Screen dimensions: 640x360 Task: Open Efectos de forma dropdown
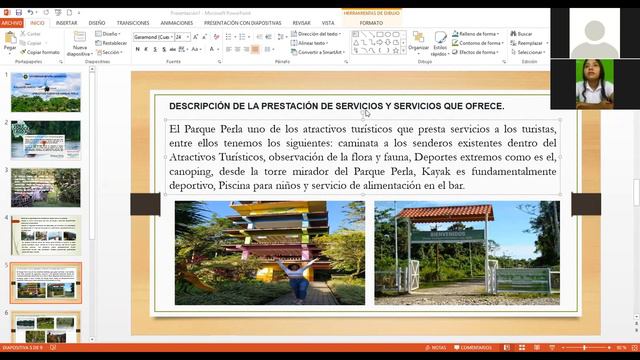(476, 52)
